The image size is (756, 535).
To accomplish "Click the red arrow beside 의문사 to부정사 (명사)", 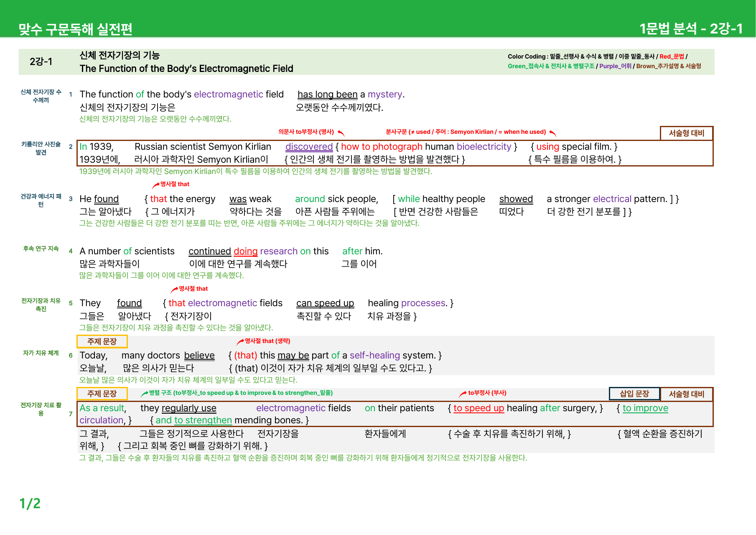I will pos(341,133).
